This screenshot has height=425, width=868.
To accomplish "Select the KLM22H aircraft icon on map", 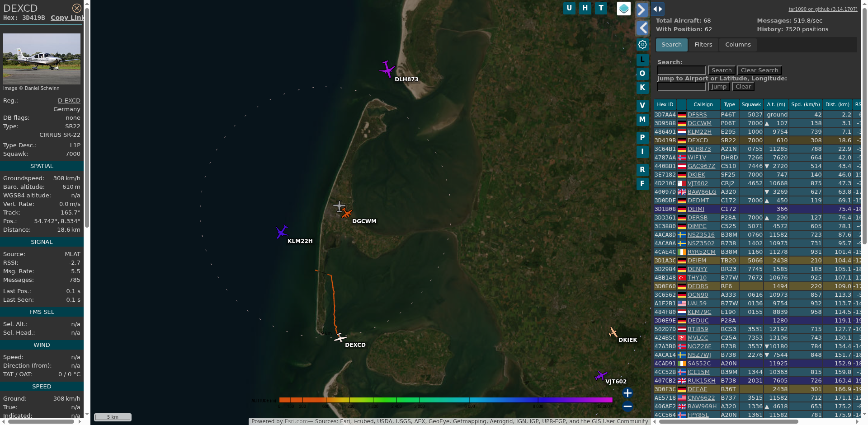I will [x=282, y=232].
